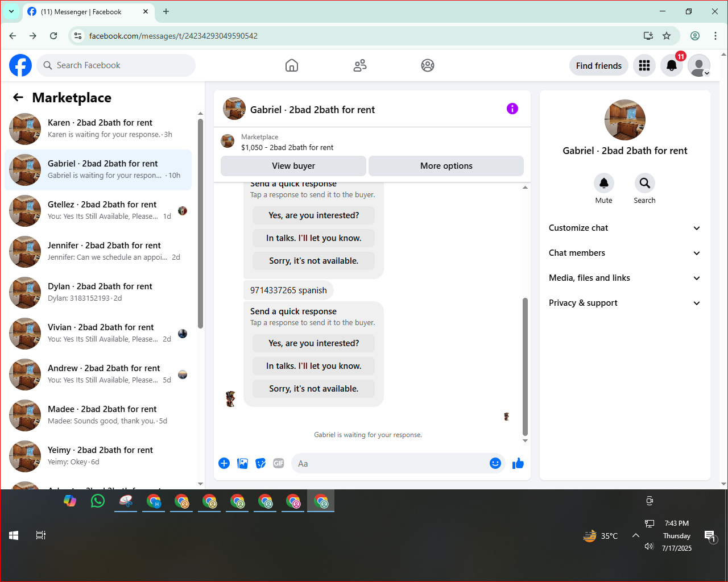Choose a GIF from the composer
The height and width of the screenshot is (582, 728).
tap(279, 463)
